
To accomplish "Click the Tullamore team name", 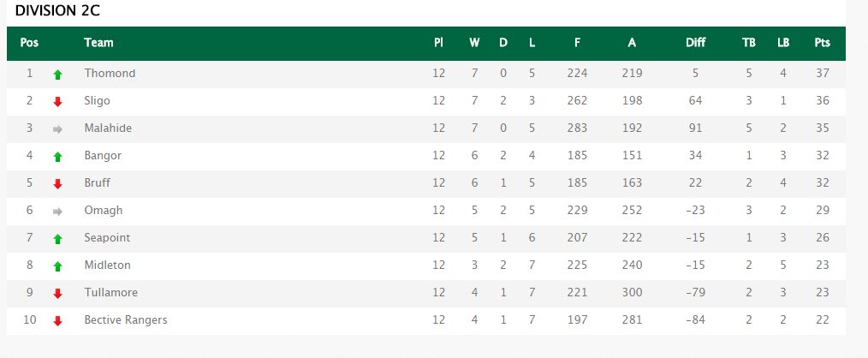I will coord(110,293).
